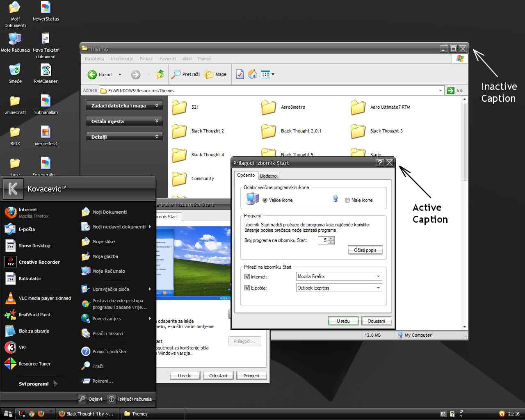Increase Broj programa stepper value

331,239
